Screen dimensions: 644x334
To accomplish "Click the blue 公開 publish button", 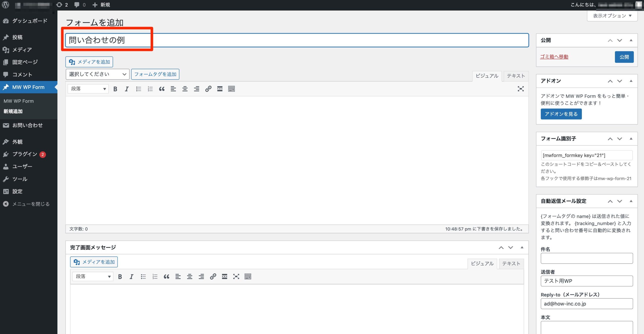I will tap(624, 57).
